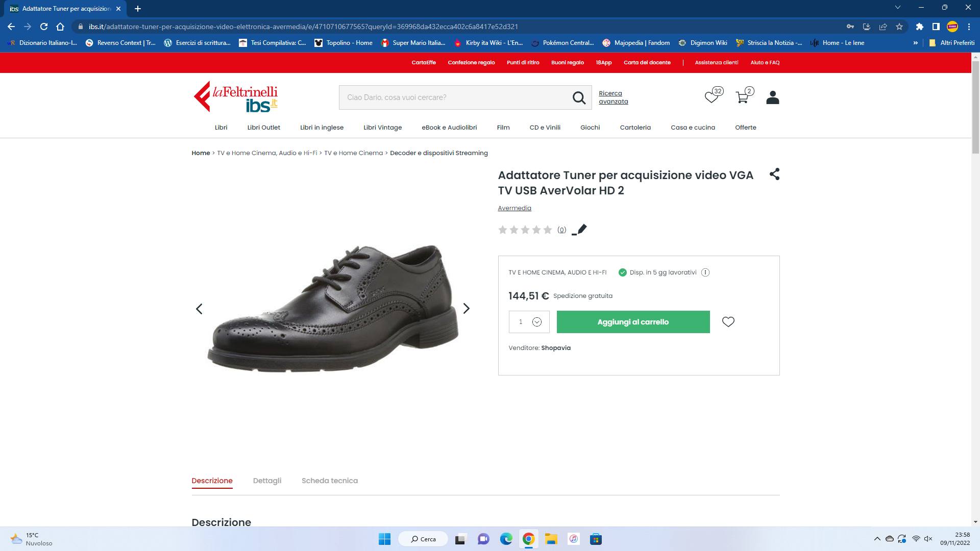Go back with browser back arrow

point(11,27)
